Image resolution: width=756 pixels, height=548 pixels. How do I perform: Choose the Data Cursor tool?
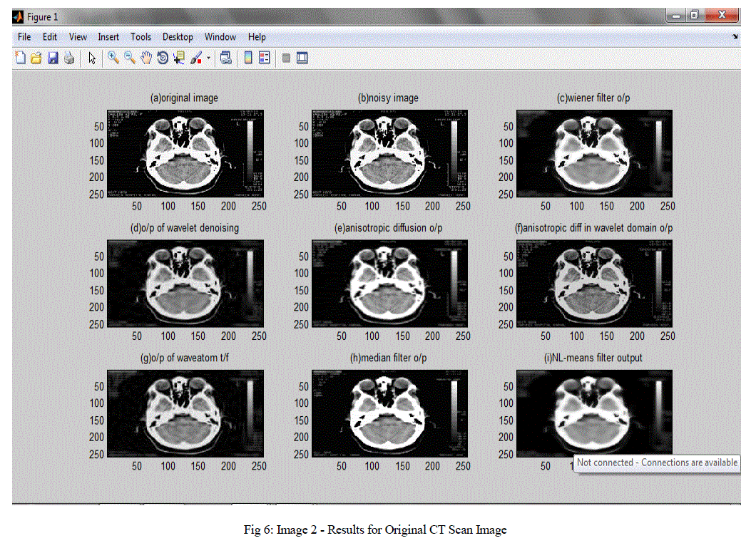coord(179,58)
